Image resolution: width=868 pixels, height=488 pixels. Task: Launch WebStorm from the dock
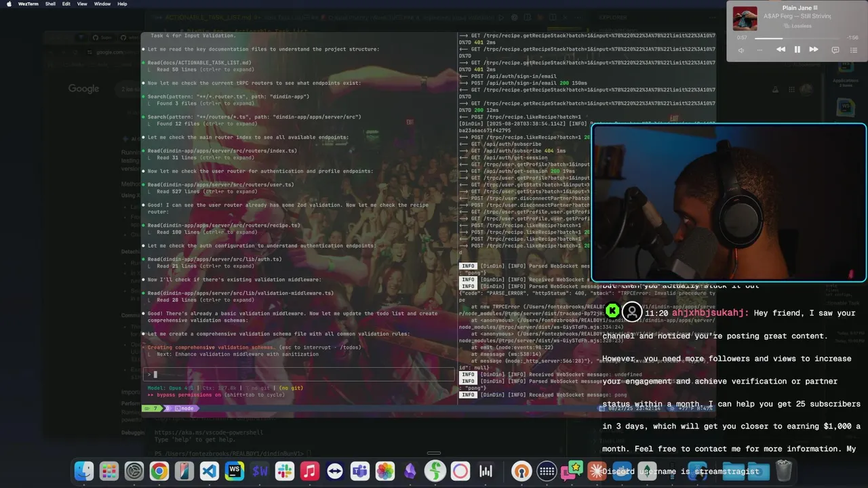[x=235, y=470]
